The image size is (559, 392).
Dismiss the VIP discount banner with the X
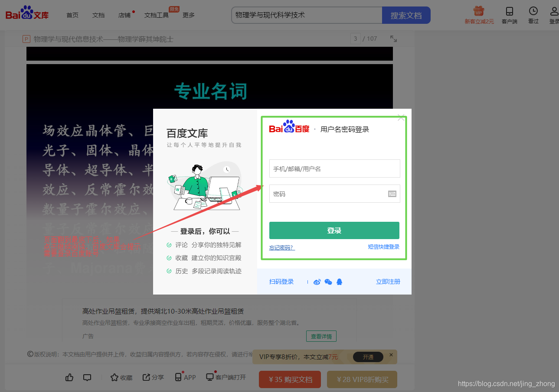(391, 355)
